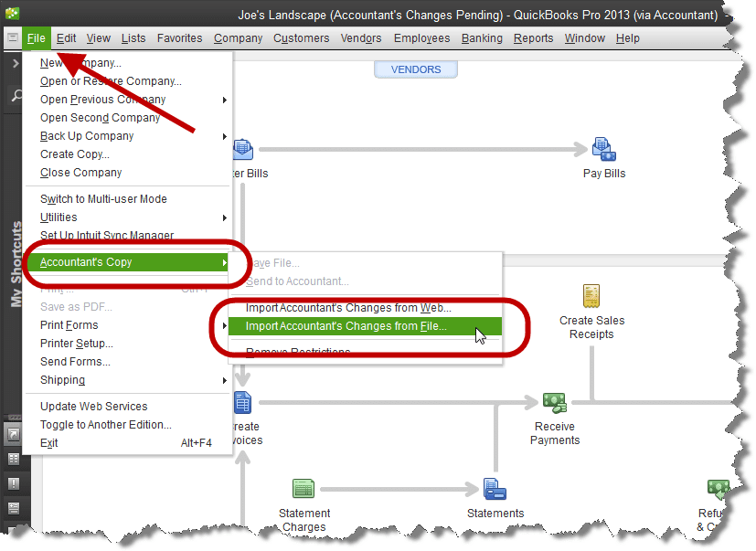Click the Pay Bills icon

[603, 150]
